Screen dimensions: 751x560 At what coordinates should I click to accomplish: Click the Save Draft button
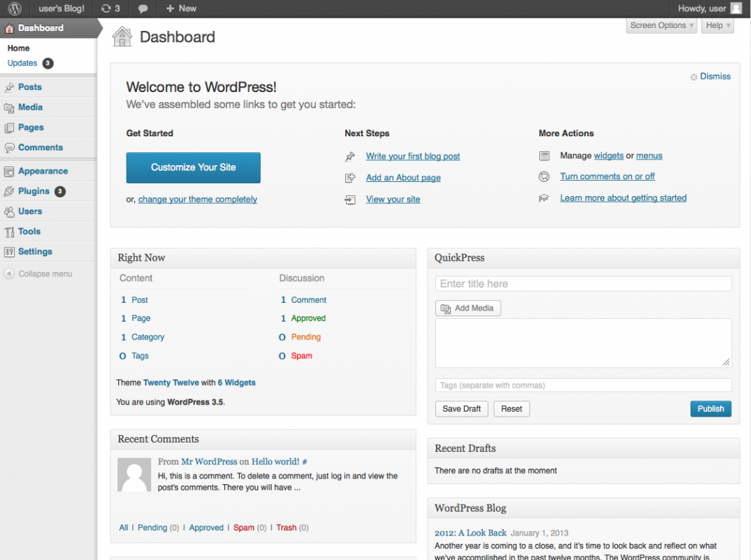[461, 409]
